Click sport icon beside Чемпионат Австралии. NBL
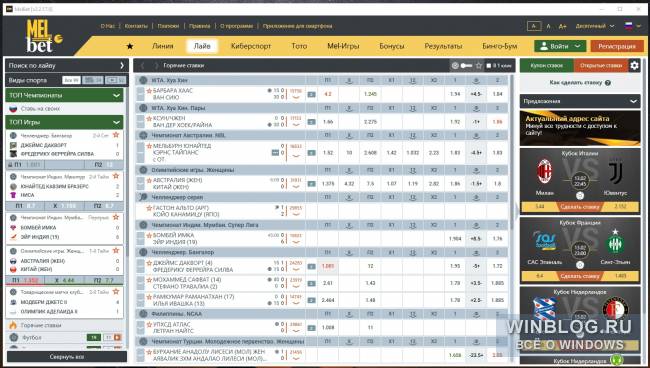The image size is (650, 368). pos(143,135)
